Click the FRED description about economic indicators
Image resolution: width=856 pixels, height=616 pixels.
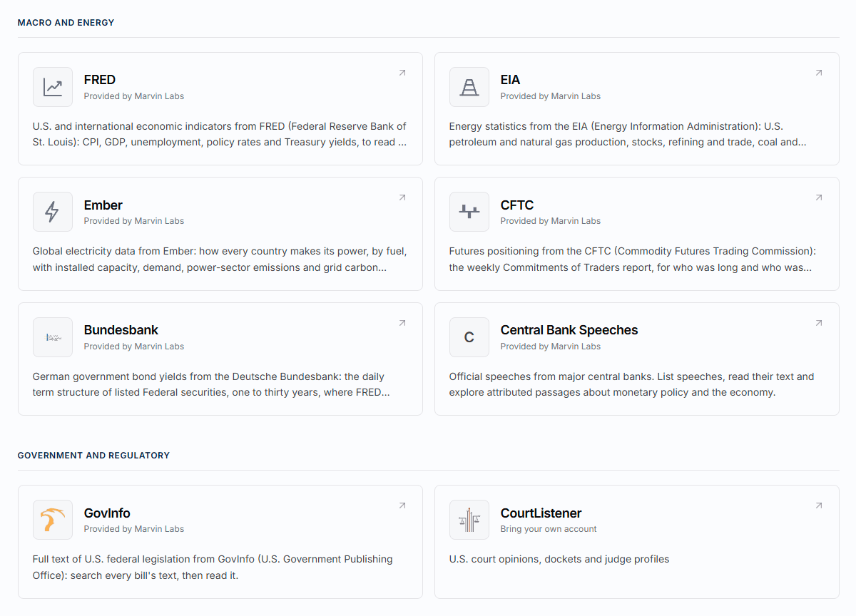(x=220, y=134)
